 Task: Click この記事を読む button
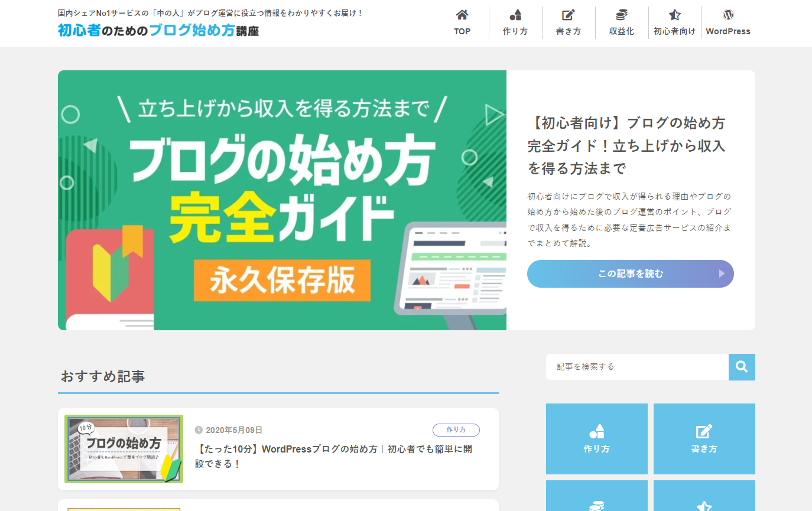[631, 274]
